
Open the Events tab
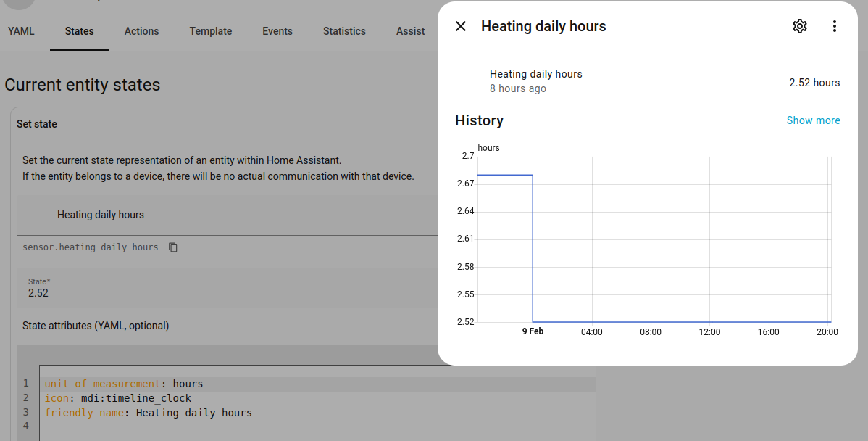point(277,31)
